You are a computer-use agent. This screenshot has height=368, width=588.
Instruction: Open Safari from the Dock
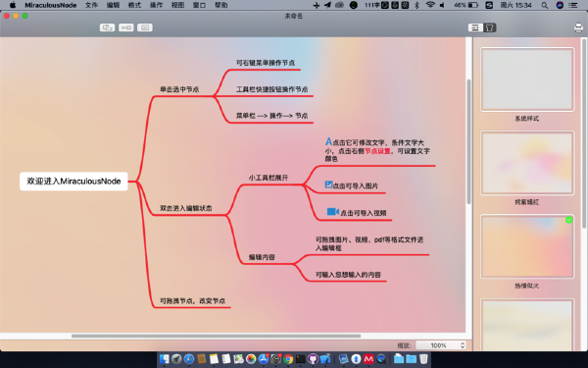[x=189, y=359]
